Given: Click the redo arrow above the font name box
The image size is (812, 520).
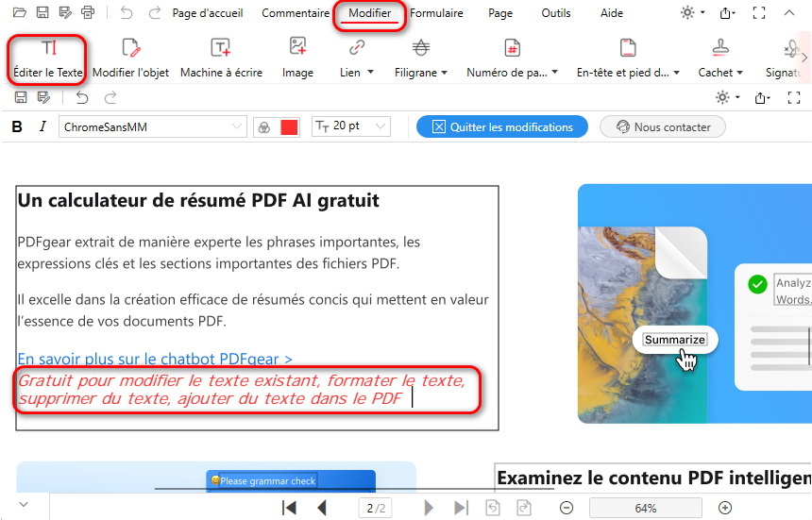Looking at the screenshot, I should coord(110,97).
